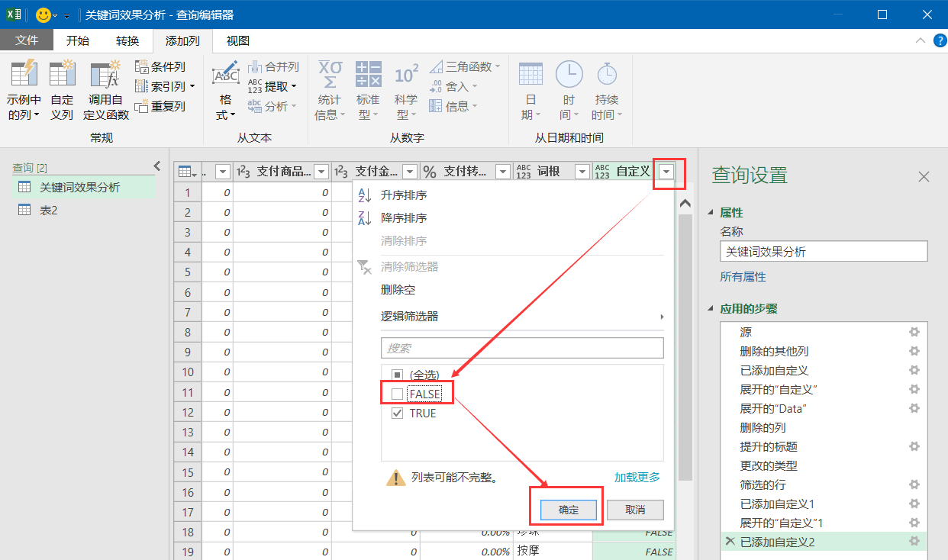This screenshot has height=560, width=948.
Task: Open settings gear for 筛选的行
Action: pyautogui.click(x=914, y=484)
